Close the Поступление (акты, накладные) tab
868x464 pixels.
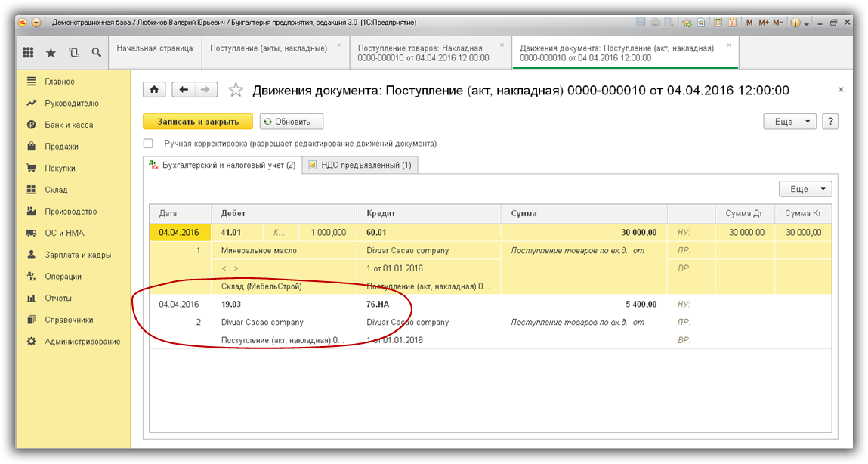pyautogui.click(x=340, y=45)
